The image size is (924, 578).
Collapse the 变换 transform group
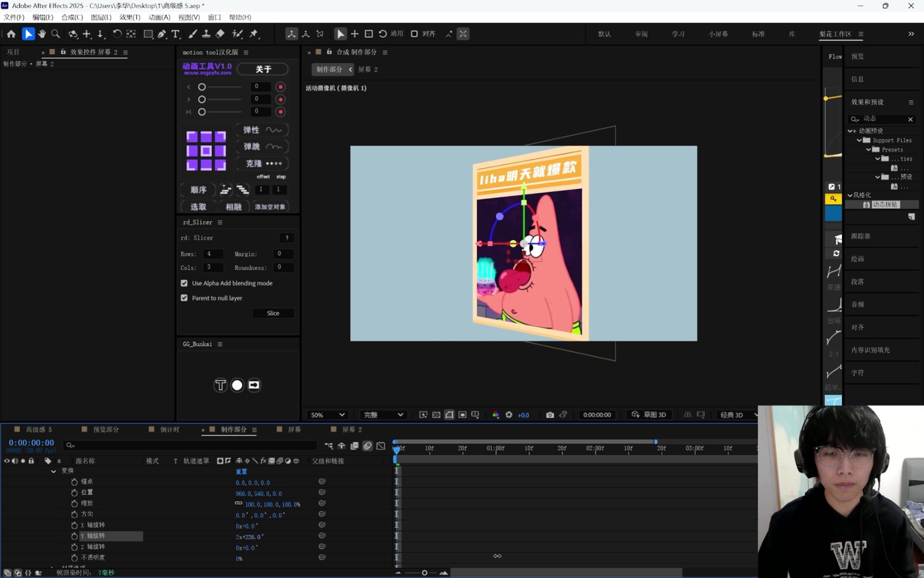click(x=53, y=471)
